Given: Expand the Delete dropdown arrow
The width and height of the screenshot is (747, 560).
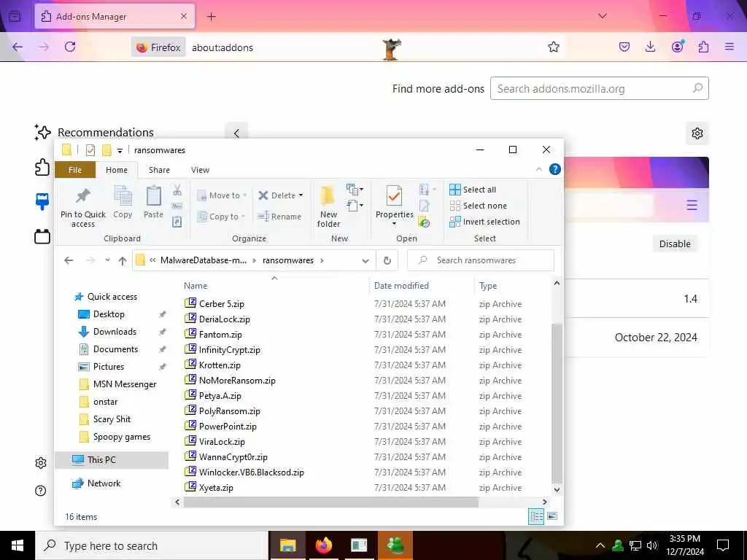Looking at the screenshot, I should (301, 195).
